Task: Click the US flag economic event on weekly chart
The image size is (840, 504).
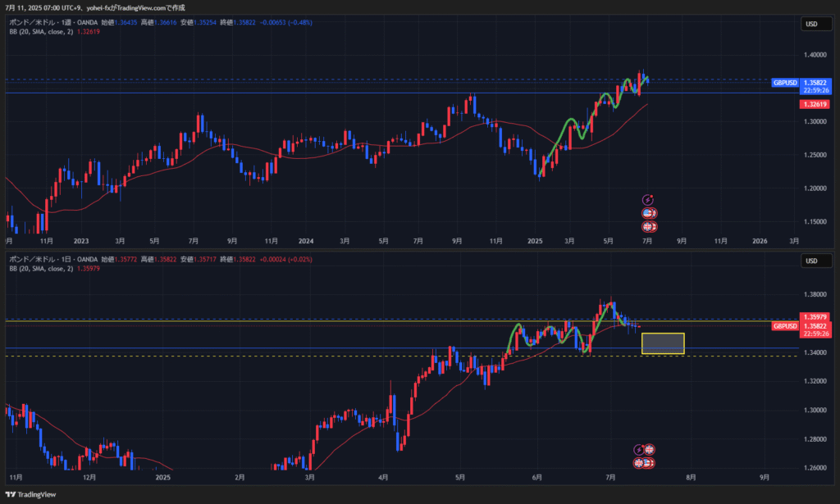Action: point(649,213)
